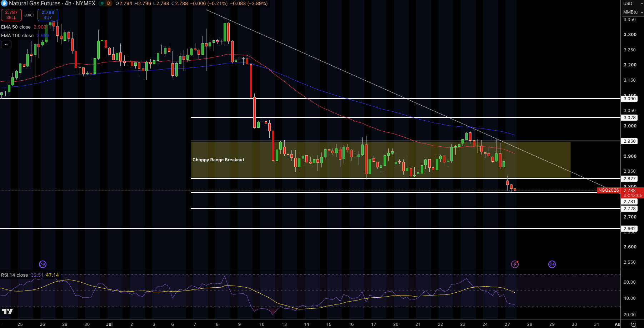The height and width of the screenshot is (328, 644).
Task: Click the red 2.787 SELL button
Action: point(11,15)
